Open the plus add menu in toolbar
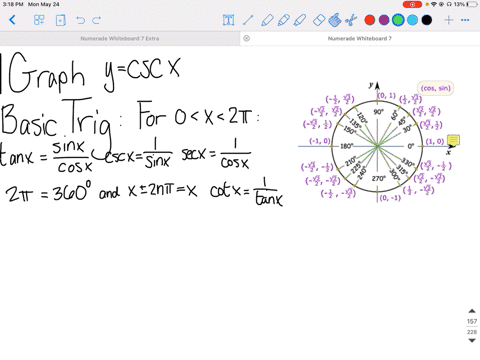 [x=449, y=20]
